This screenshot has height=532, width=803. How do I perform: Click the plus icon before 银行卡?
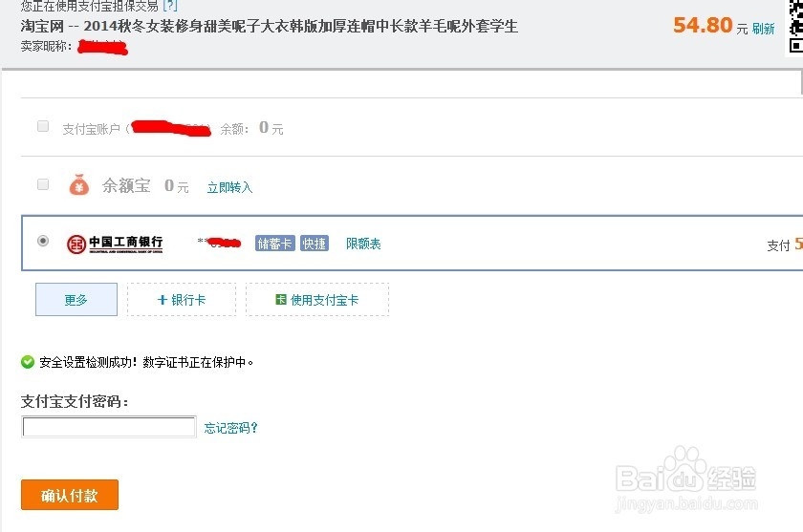pyautogui.click(x=163, y=300)
